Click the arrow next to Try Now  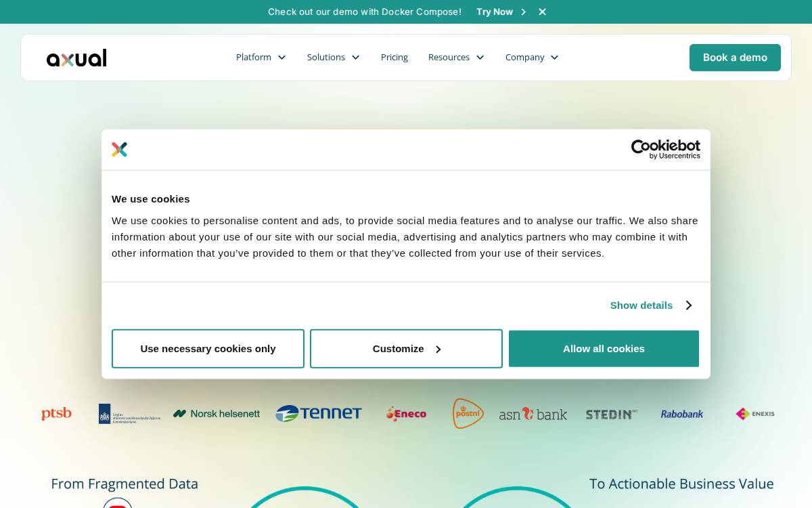click(x=523, y=12)
